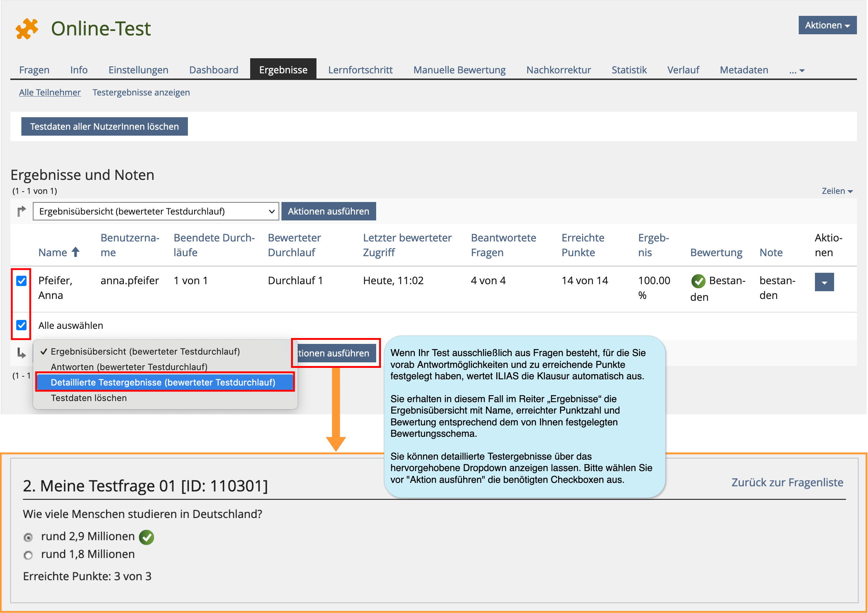Viewport: 868px width, 613px height.
Task: Click the Durchlauf 1 cell
Action: tap(295, 281)
